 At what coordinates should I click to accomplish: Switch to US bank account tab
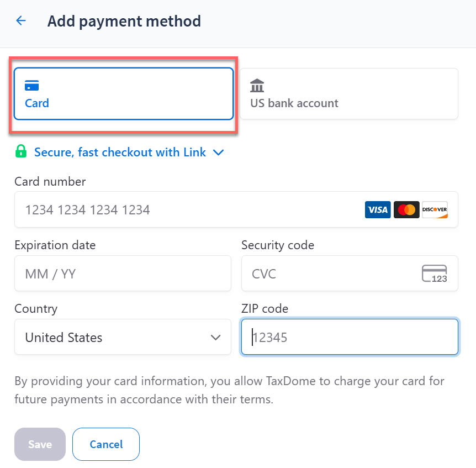[x=348, y=93]
